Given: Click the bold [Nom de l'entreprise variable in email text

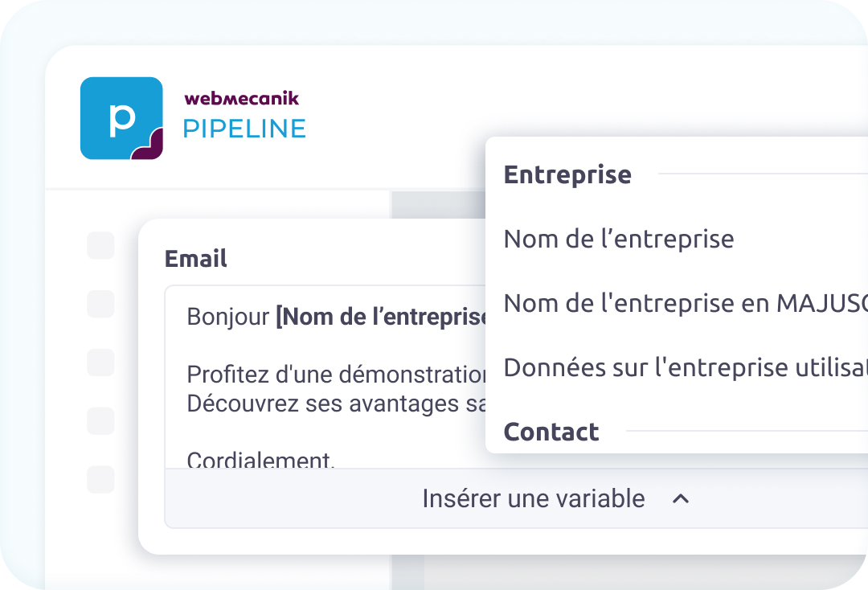Looking at the screenshot, I should [x=382, y=317].
